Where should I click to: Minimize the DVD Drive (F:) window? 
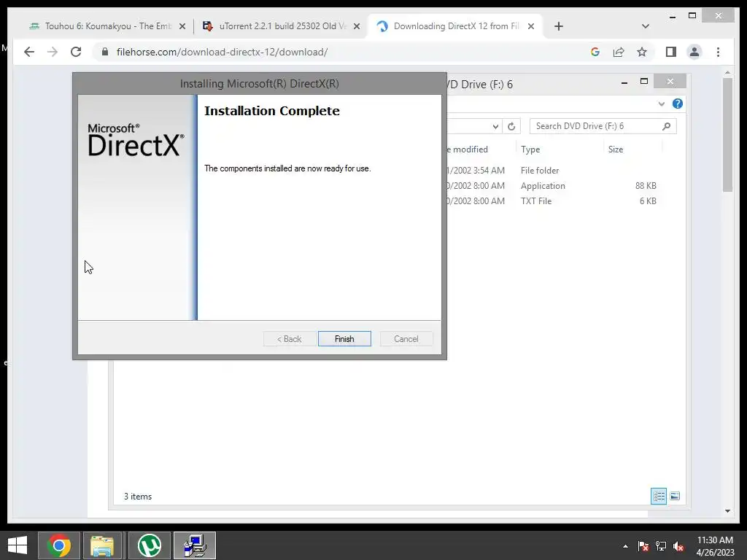pos(624,82)
